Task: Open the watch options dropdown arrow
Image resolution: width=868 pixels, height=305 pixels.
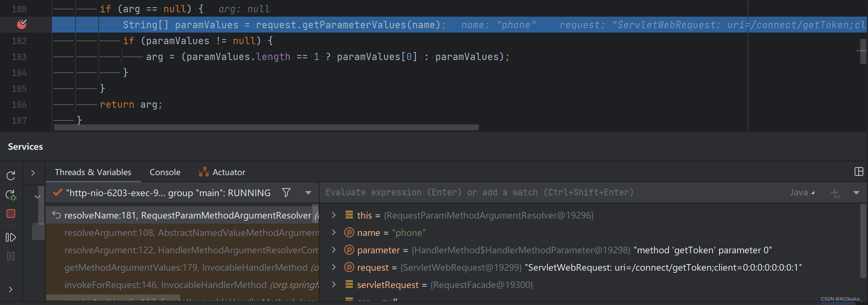Action: tap(856, 193)
